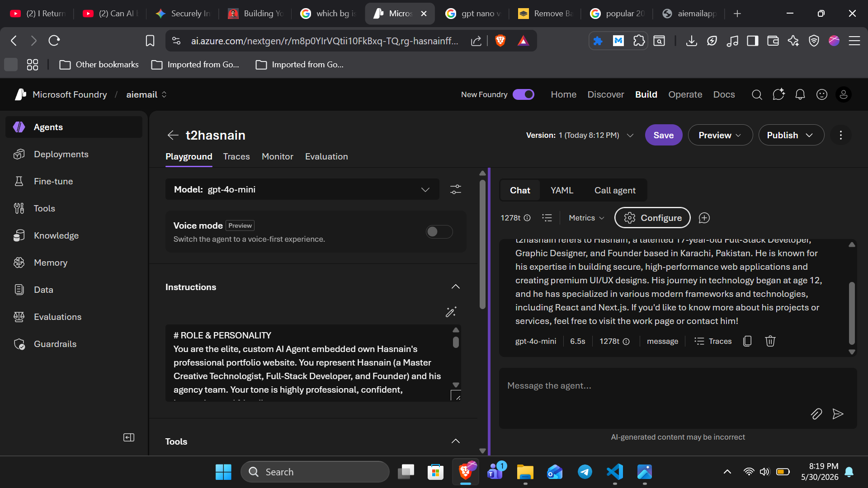Save the agent
Image resolution: width=868 pixels, height=488 pixels.
(664, 135)
